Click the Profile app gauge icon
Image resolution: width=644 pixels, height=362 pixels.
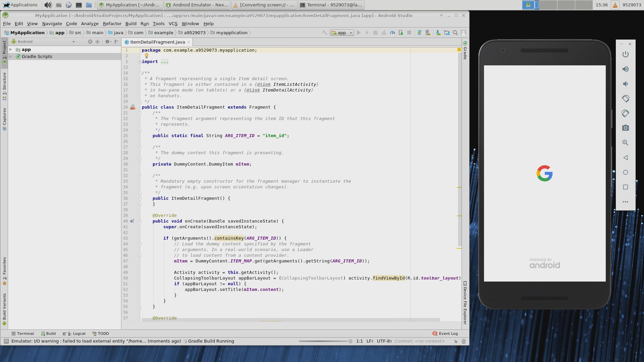[392, 33]
